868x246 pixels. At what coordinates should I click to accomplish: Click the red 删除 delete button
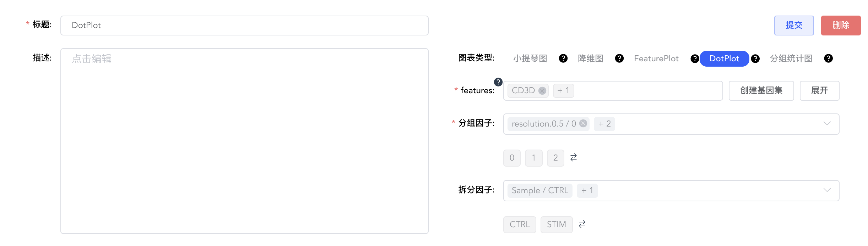pyautogui.click(x=840, y=25)
